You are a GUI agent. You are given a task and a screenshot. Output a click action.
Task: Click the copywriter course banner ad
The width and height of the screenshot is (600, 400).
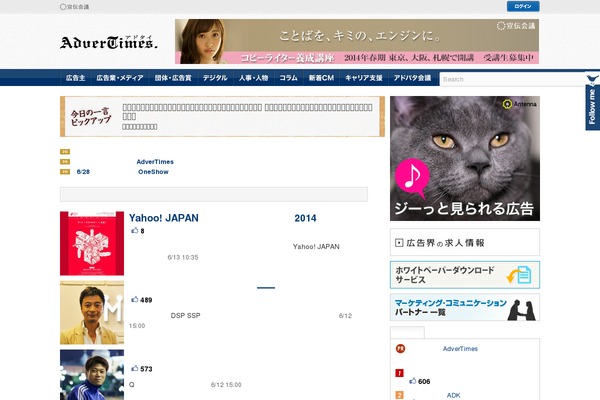click(357, 41)
